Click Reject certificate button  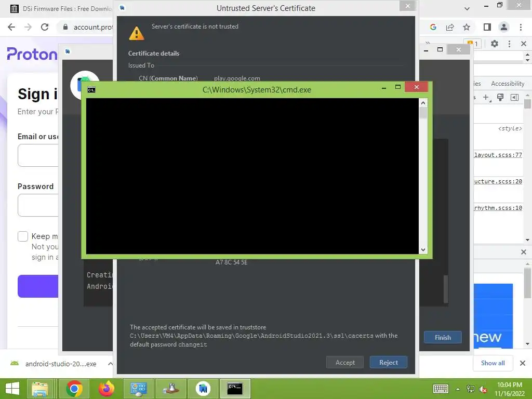tap(388, 362)
